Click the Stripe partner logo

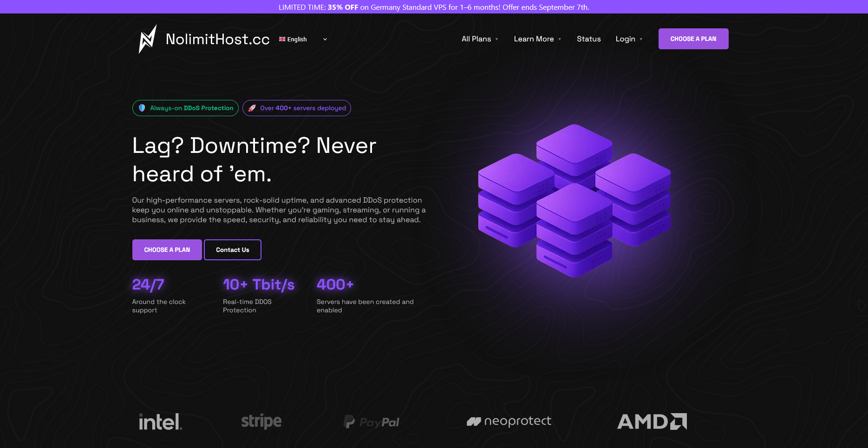point(261,422)
